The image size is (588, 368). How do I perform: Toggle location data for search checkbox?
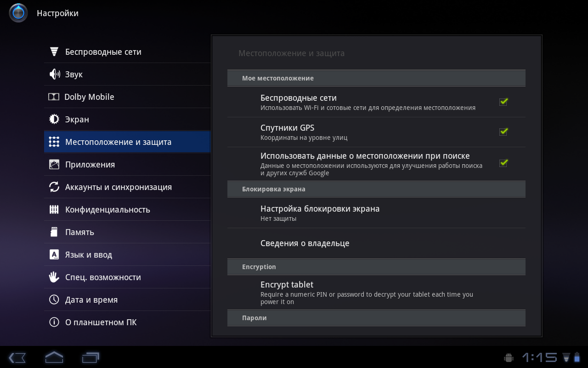click(503, 163)
